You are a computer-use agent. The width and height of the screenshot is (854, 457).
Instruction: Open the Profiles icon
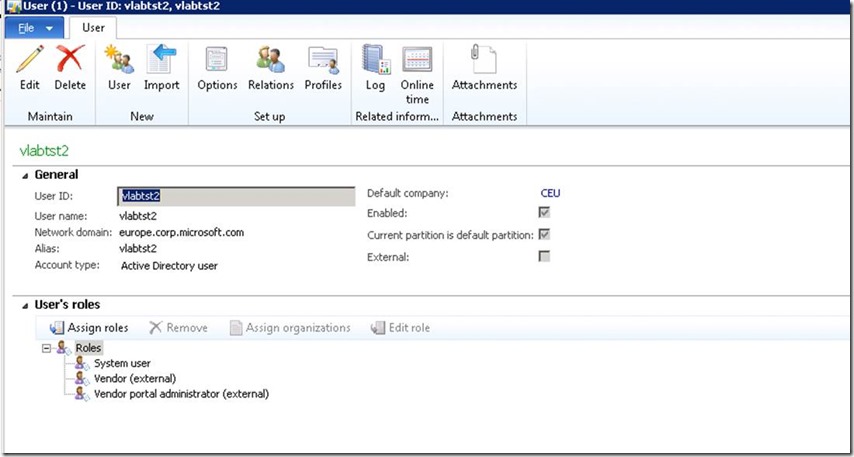coord(323,61)
